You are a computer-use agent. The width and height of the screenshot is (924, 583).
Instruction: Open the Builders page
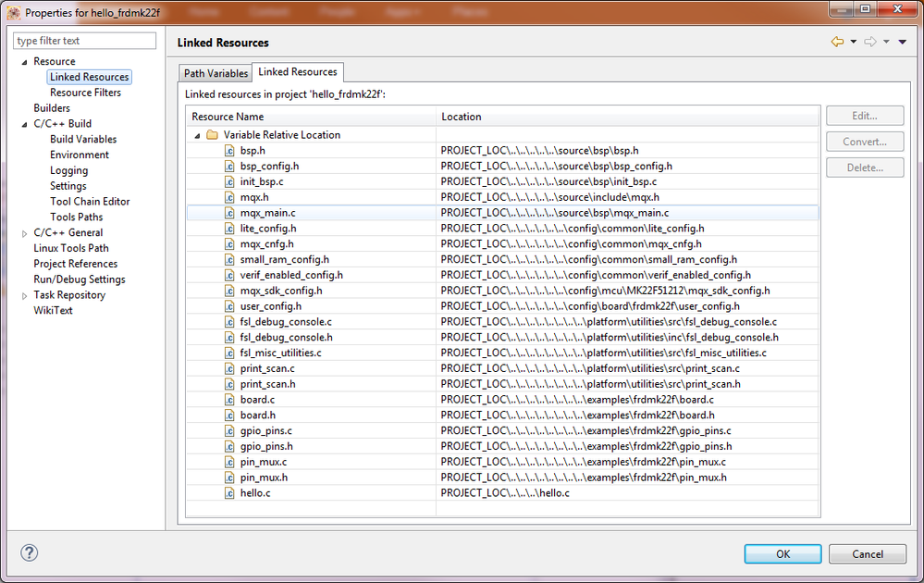tap(52, 108)
